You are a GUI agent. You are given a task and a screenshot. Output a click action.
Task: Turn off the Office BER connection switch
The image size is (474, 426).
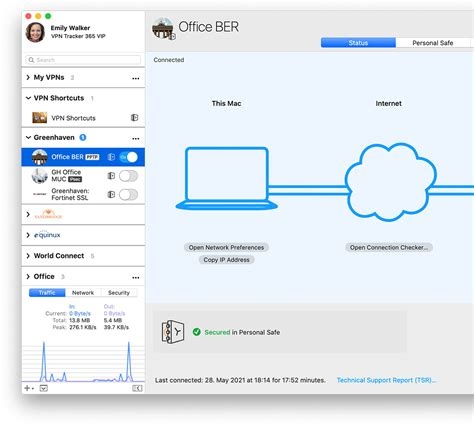pos(129,157)
